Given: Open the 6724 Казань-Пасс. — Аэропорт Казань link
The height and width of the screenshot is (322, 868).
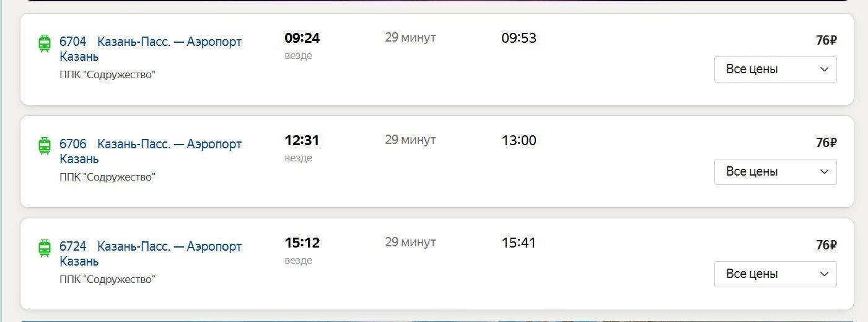Looking at the screenshot, I should [151, 247].
